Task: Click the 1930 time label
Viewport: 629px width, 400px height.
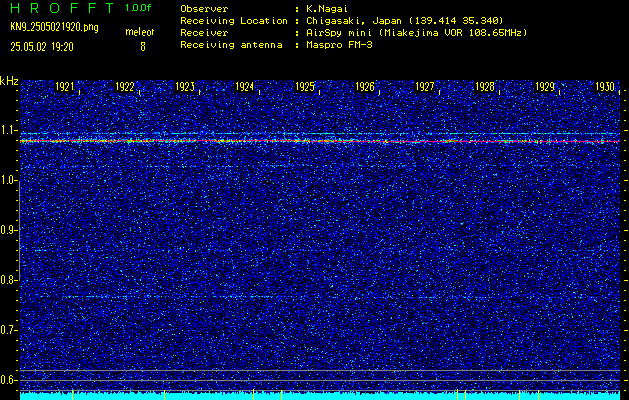Action: click(x=605, y=87)
